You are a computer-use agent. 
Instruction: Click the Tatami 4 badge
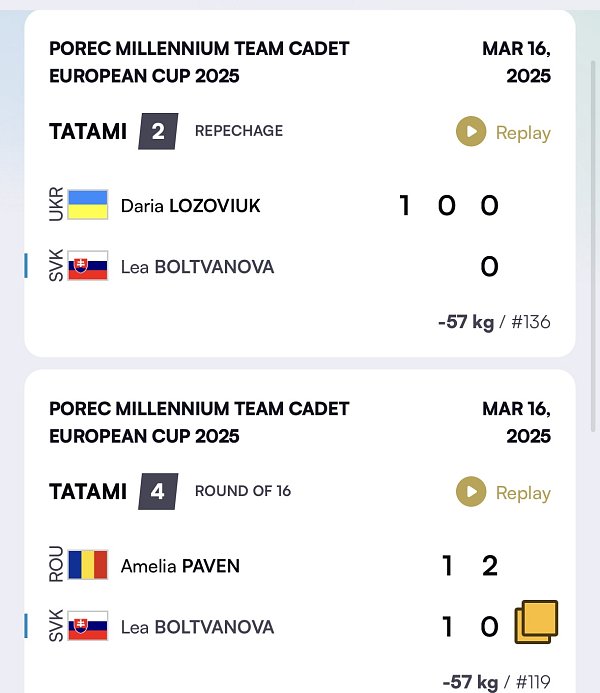pyautogui.click(x=158, y=491)
